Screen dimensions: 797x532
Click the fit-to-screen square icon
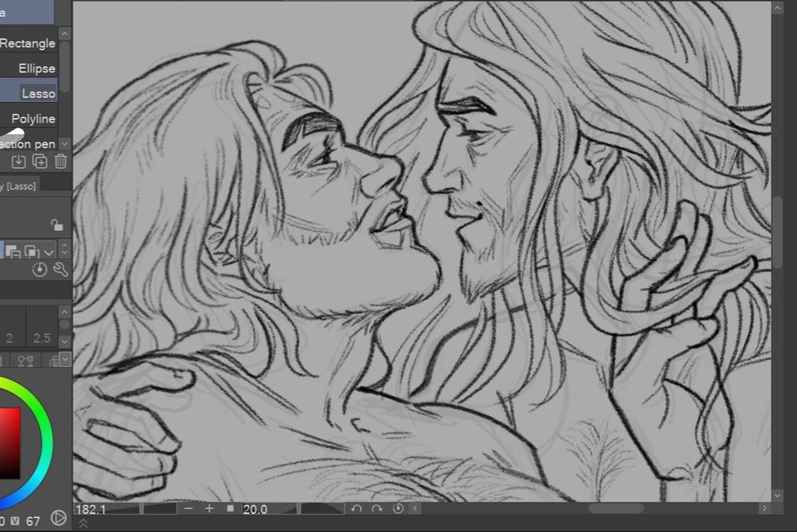coord(230,508)
